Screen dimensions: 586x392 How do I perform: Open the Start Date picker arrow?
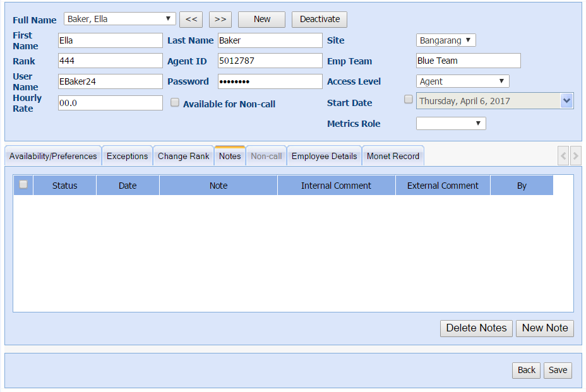(566, 101)
